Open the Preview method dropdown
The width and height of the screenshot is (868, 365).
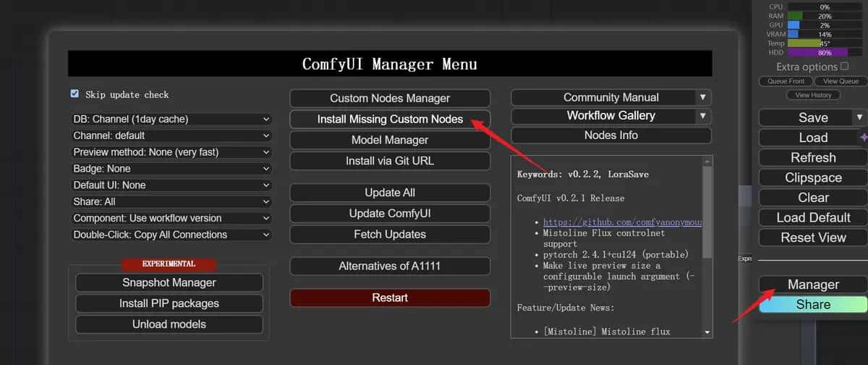[x=171, y=152]
